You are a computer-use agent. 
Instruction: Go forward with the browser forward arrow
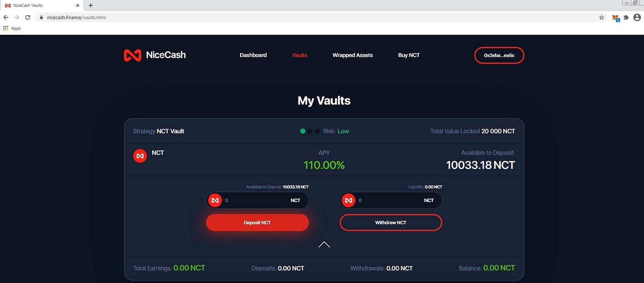coord(17,17)
